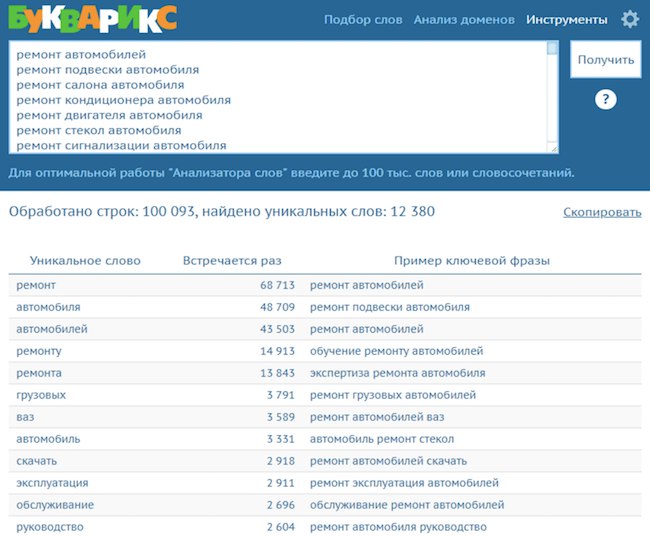The height and width of the screenshot is (536, 650).
Task: Click text area line ремонт сигнализации автомобиля
Action: [x=121, y=146]
